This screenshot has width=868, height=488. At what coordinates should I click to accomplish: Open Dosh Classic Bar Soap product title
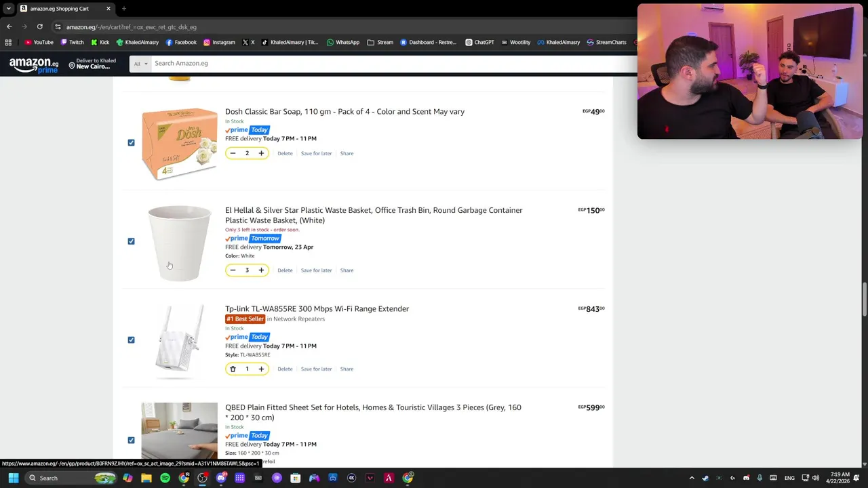[x=344, y=111]
